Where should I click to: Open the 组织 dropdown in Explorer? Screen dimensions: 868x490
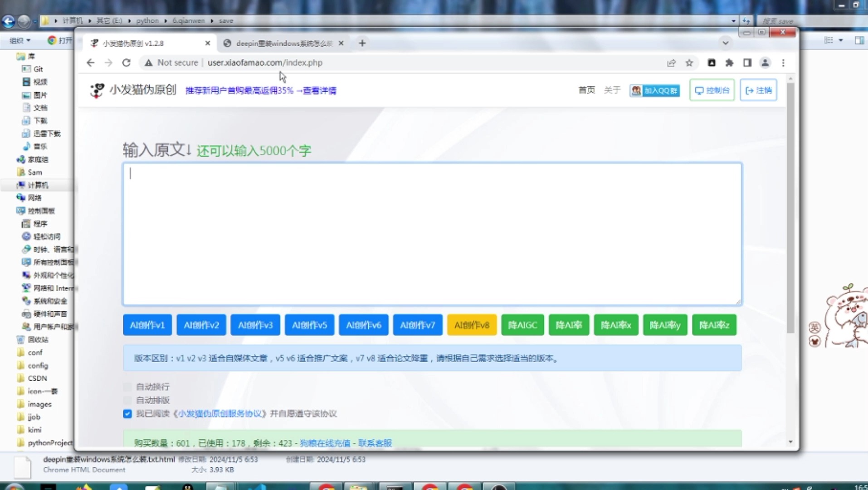(20, 40)
